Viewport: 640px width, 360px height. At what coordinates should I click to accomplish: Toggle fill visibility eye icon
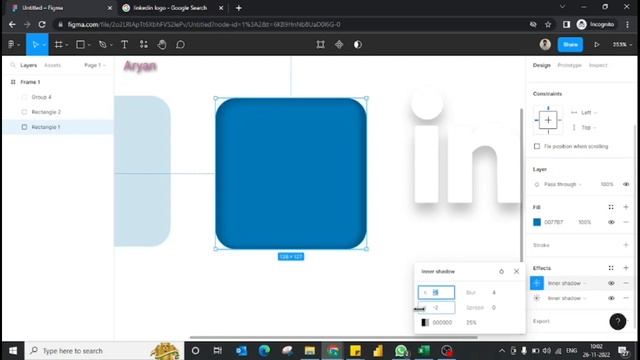(611, 222)
